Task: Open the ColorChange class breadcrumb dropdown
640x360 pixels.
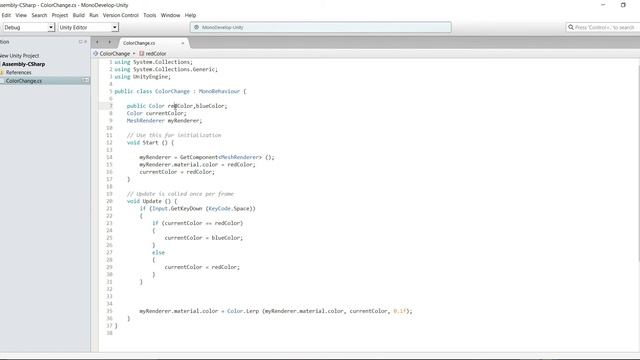Action: 114,53
